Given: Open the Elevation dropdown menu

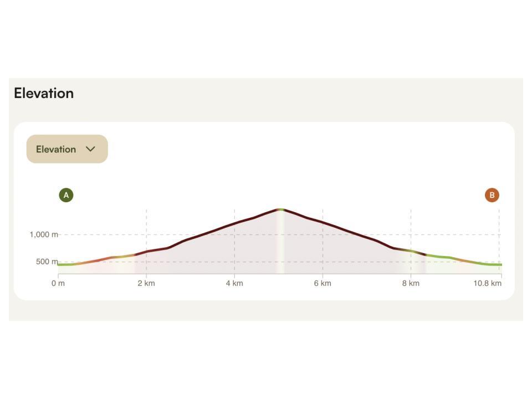Looking at the screenshot, I should [x=66, y=149].
